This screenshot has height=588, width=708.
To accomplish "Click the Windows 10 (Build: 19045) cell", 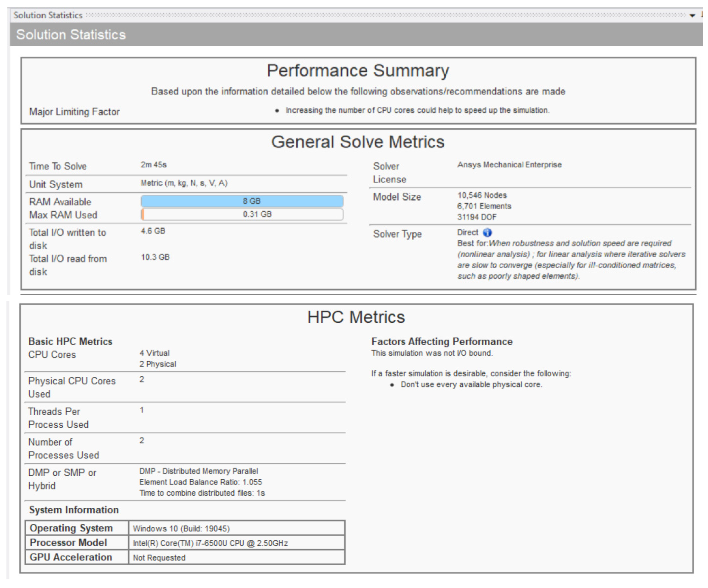I will click(181, 528).
